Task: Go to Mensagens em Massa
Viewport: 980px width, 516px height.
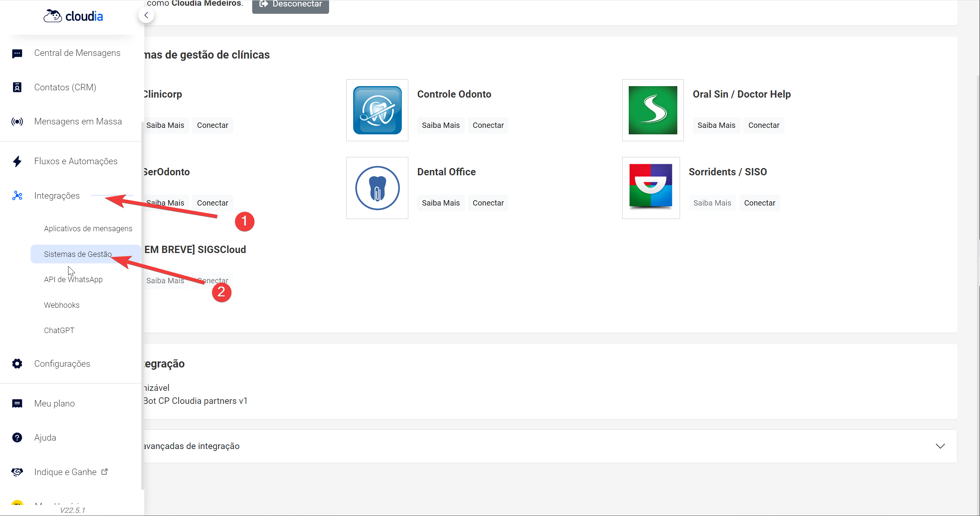Action: click(78, 121)
